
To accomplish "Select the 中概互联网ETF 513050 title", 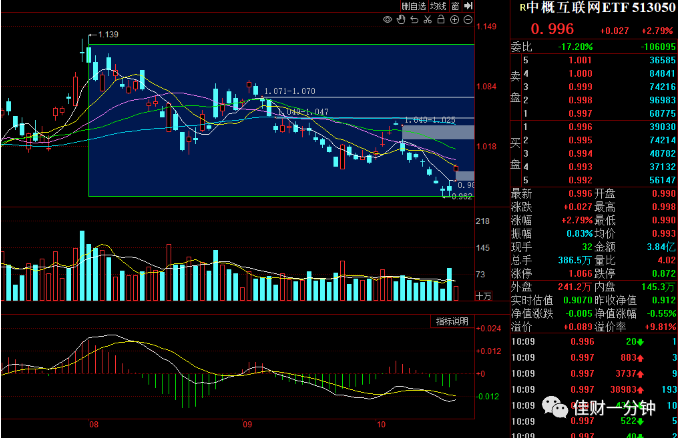I will (601, 7).
